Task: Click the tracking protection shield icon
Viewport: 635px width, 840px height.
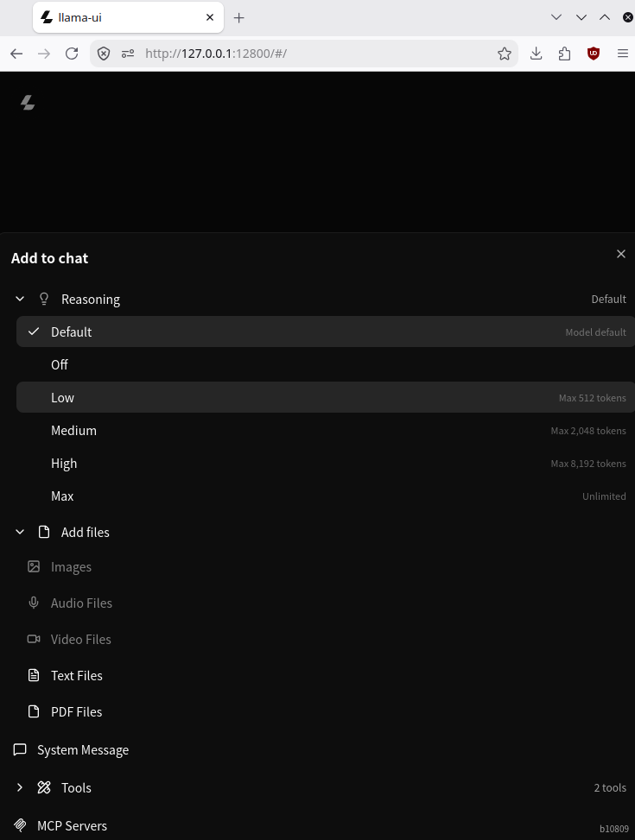Action: pyautogui.click(x=104, y=53)
